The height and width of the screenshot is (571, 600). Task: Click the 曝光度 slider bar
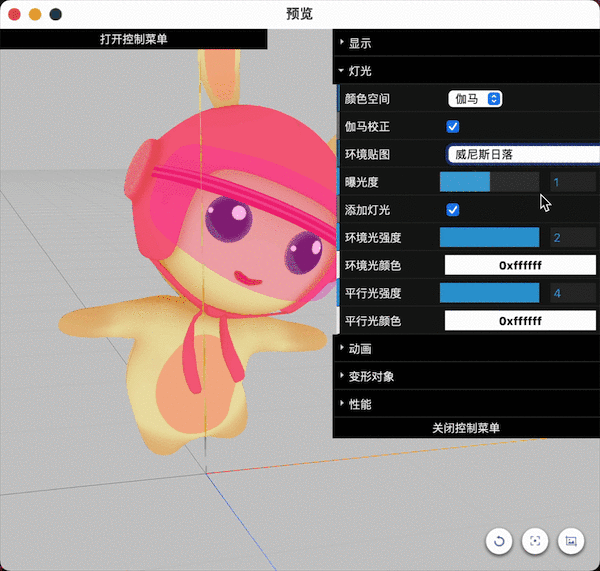click(x=490, y=182)
